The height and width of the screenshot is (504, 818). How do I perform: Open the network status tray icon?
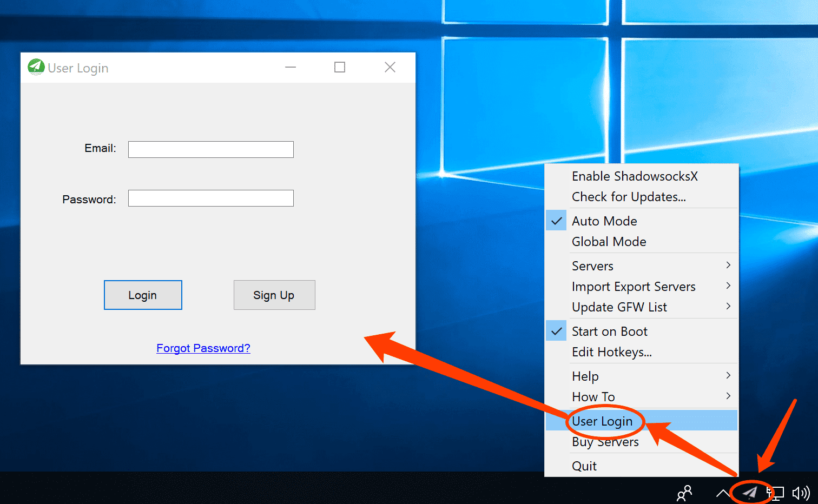(776, 493)
